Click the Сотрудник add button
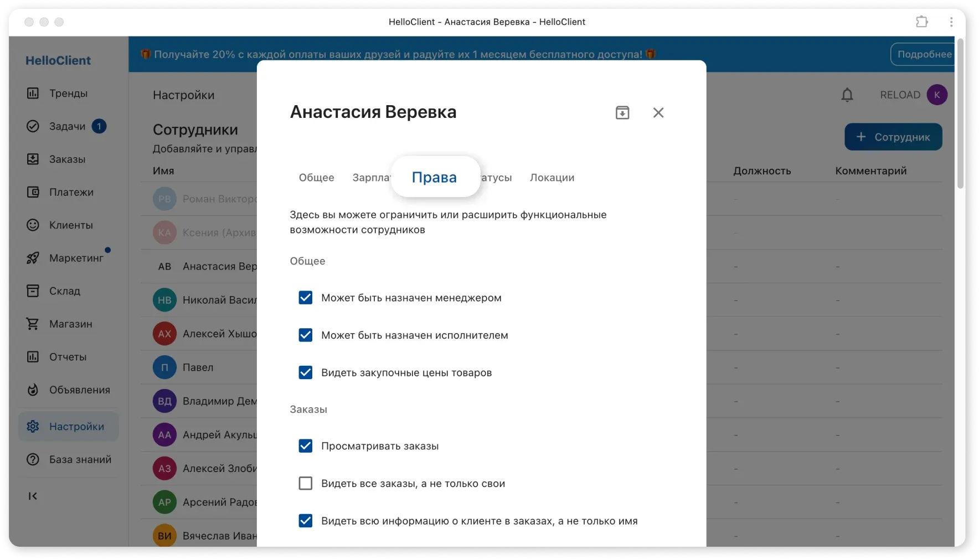This screenshot has height=560, width=979. coord(893,137)
